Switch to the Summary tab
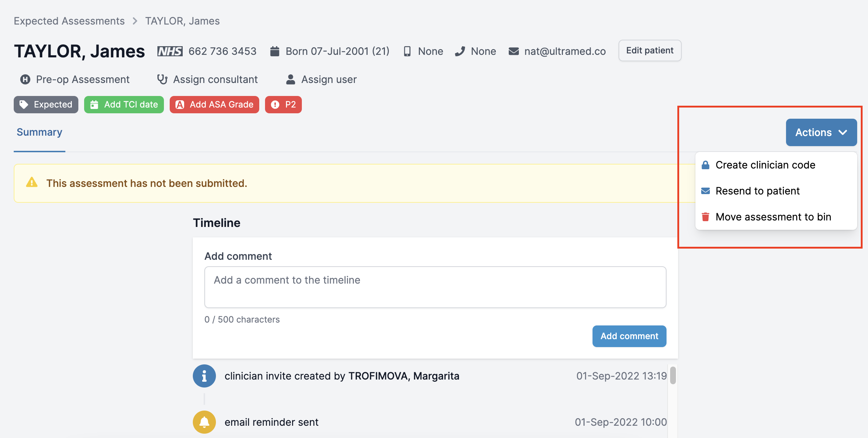This screenshot has width=868, height=438. coord(39,132)
